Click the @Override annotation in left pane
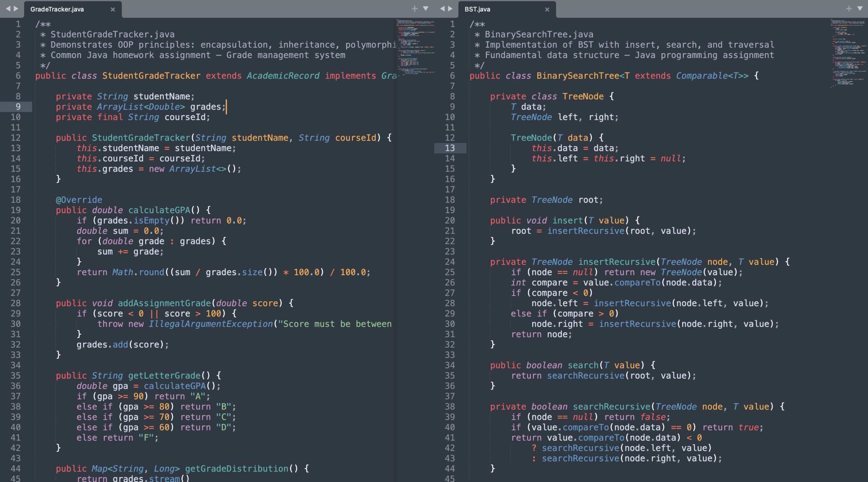The width and height of the screenshot is (868, 482). (x=79, y=200)
